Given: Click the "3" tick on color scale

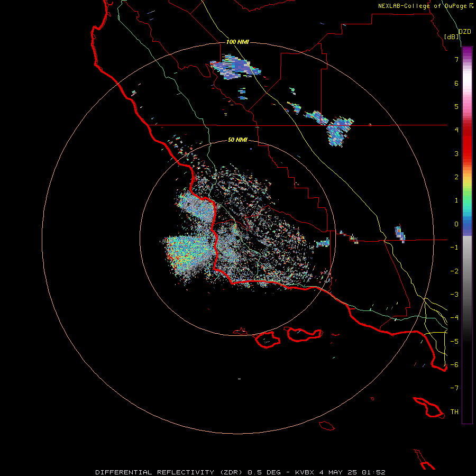Looking at the screenshot, I should (456, 153).
